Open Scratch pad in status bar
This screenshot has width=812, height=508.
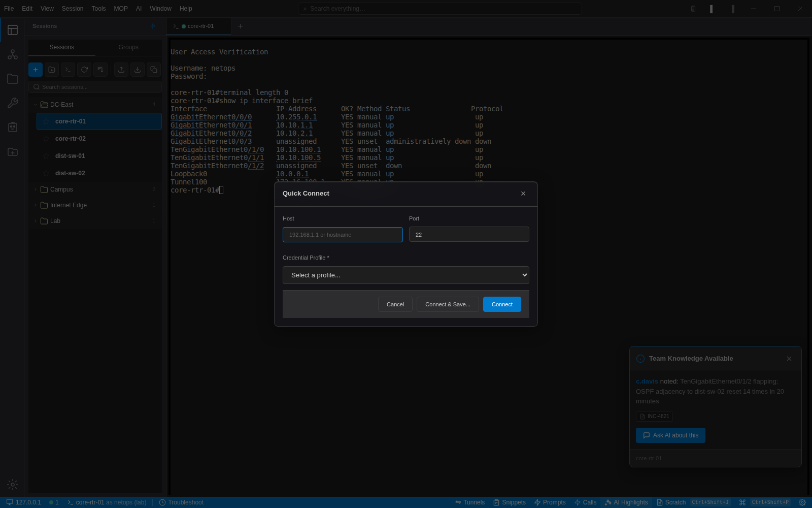[x=671, y=502]
